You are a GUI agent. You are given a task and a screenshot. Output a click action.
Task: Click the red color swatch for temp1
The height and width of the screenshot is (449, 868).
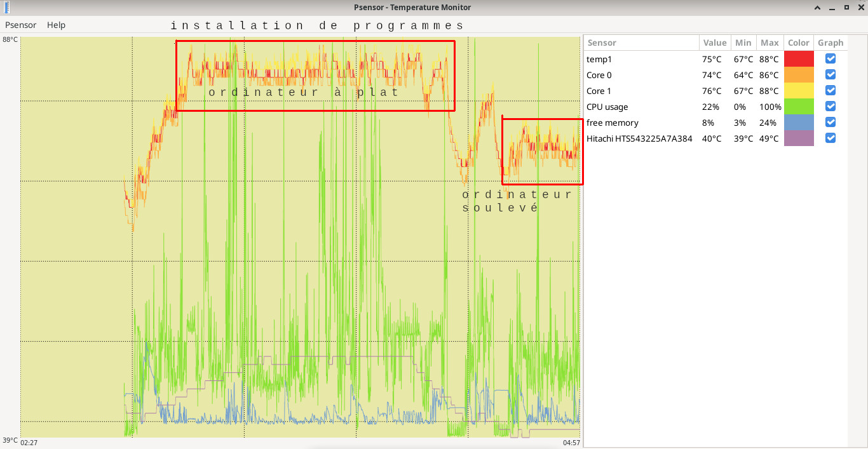coord(799,59)
